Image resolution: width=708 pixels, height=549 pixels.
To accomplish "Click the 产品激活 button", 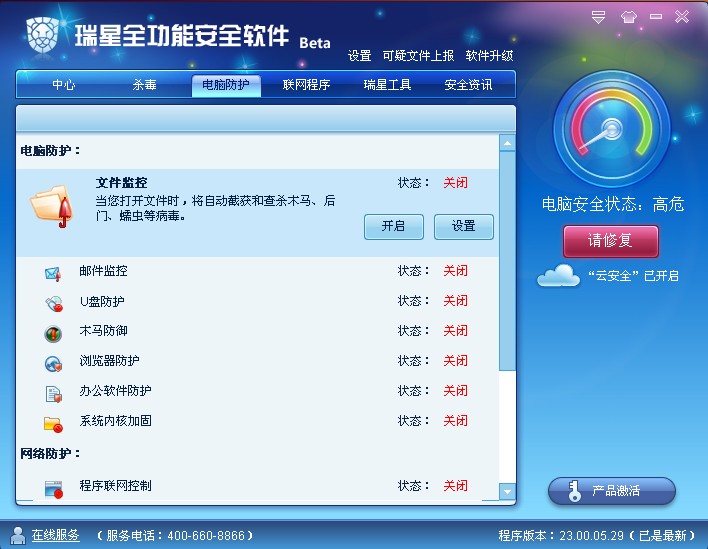I will point(612,491).
